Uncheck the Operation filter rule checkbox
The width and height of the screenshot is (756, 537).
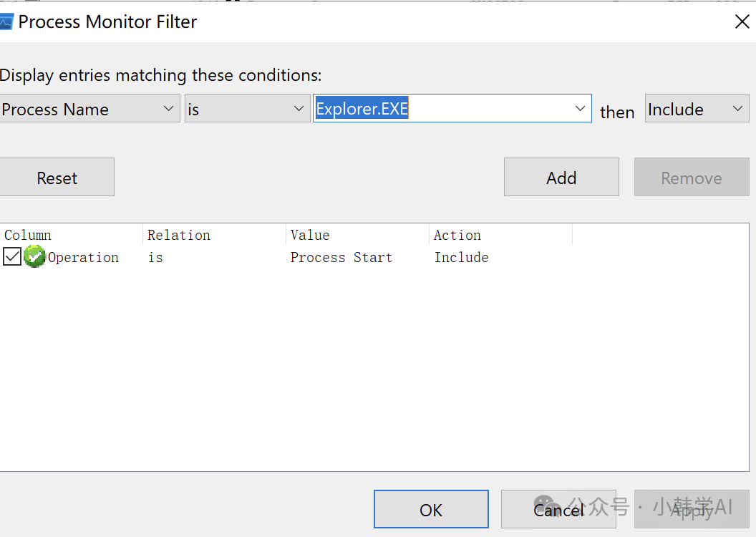(12, 256)
